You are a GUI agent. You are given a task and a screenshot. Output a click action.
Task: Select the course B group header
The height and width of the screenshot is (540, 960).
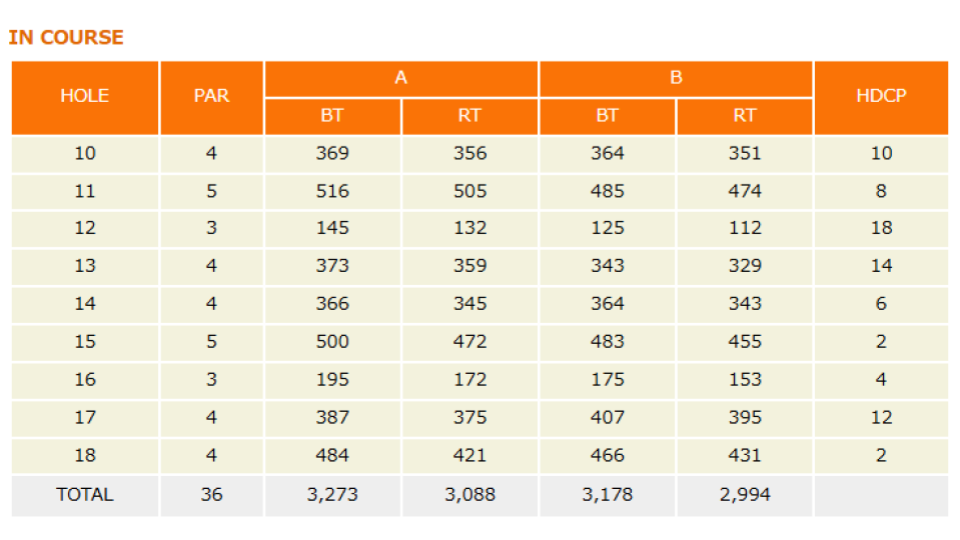click(x=676, y=78)
